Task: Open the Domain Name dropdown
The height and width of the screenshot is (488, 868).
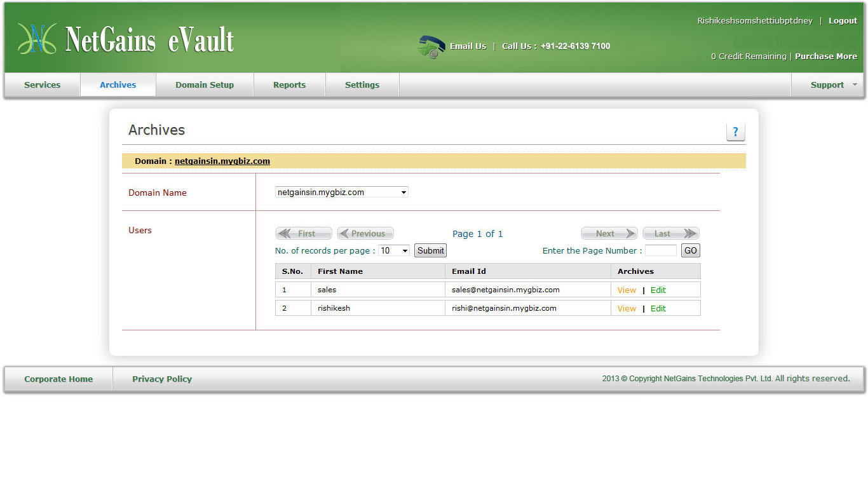Action: click(342, 192)
